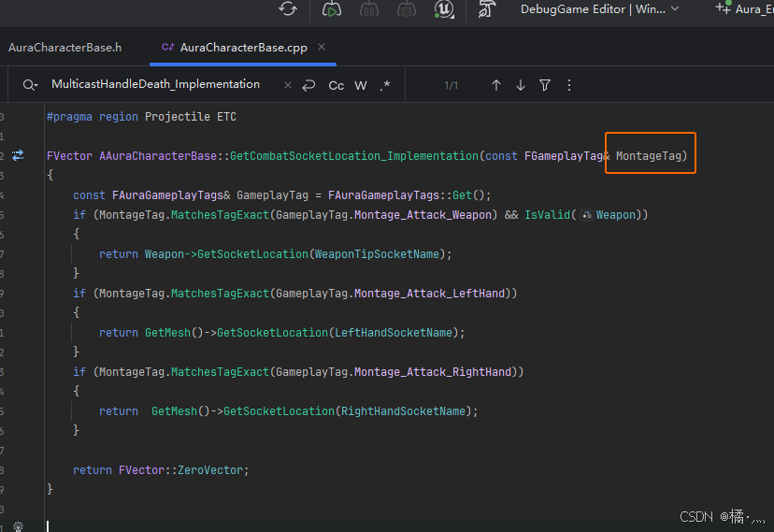
Task: Click LeftHandSocketName identifier
Action: click(394, 333)
